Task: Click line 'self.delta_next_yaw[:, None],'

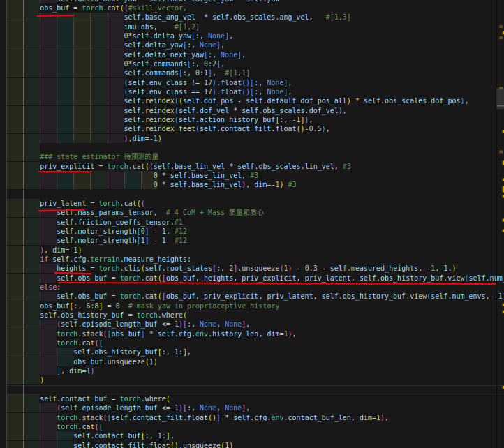Action: (185, 55)
